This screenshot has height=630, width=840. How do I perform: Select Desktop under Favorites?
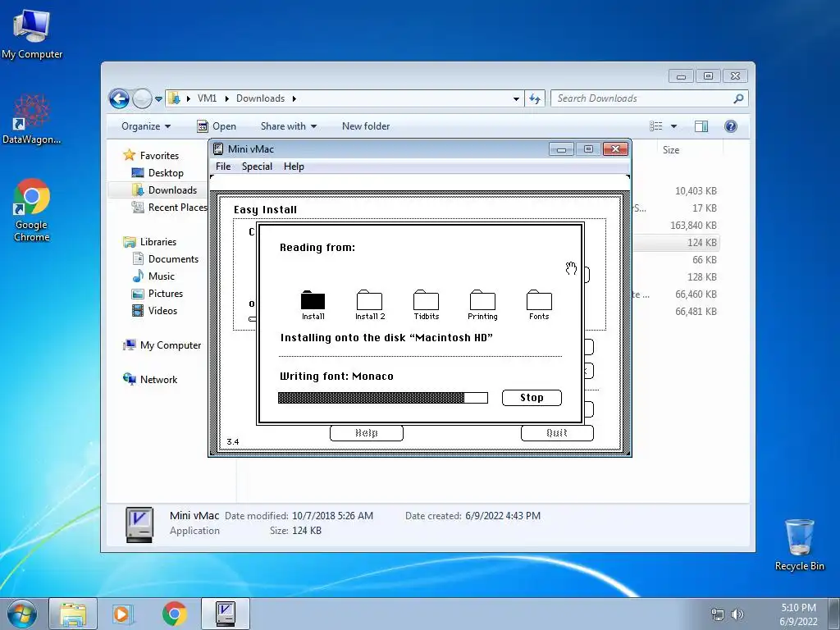[x=157, y=172]
